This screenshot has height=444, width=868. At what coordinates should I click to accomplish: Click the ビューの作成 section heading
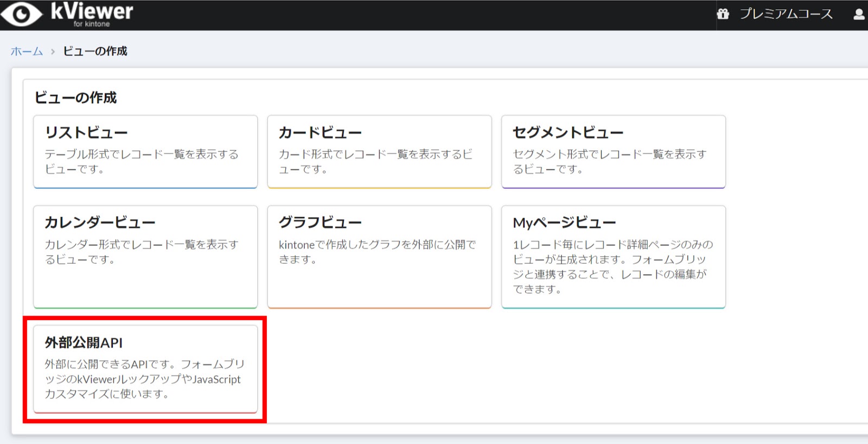pos(75,98)
